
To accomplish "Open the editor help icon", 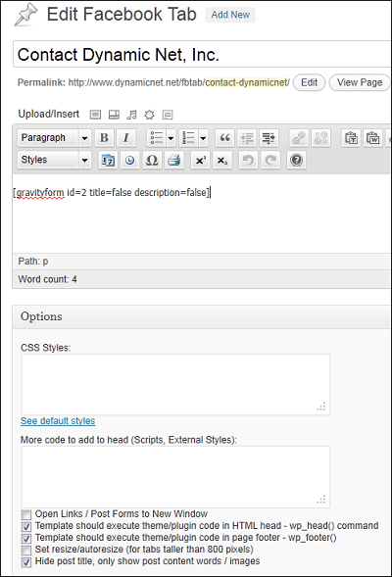I will (296, 160).
